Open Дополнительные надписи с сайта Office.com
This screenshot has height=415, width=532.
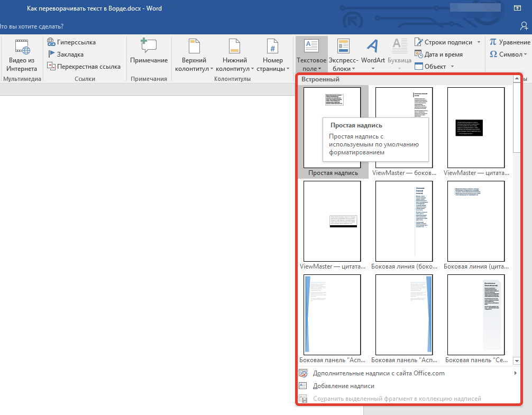click(x=408, y=373)
